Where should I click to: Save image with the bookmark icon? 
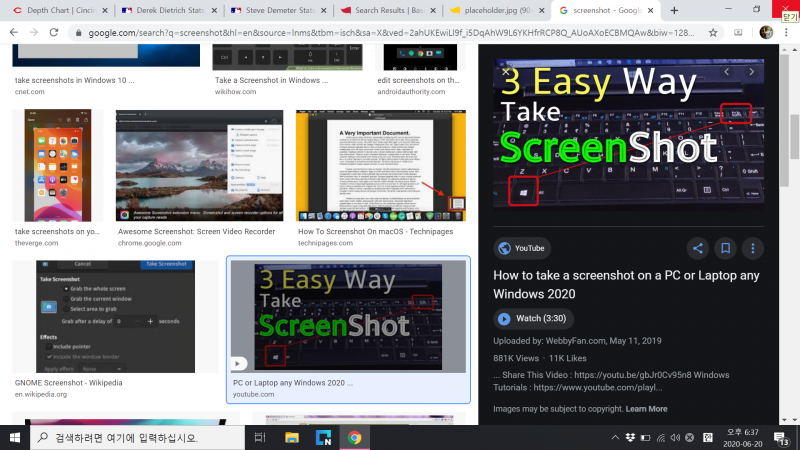click(x=725, y=248)
